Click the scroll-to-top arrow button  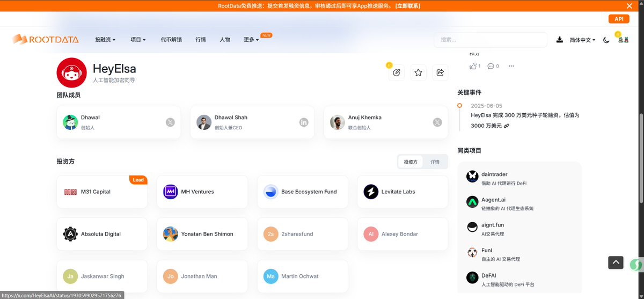point(616,262)
